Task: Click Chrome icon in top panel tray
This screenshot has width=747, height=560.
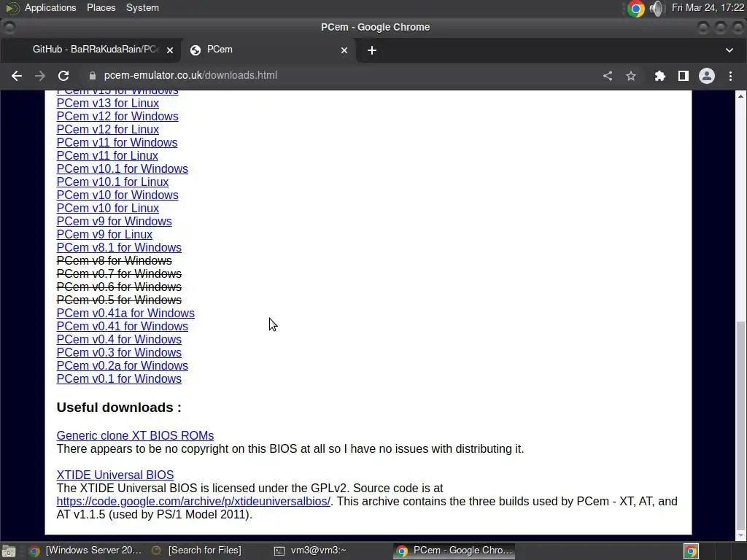Action: [635, 8]
